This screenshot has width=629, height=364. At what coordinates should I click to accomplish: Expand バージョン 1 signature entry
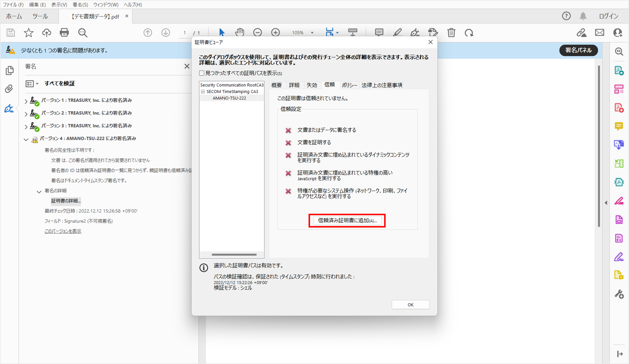[x=26, y=101]
